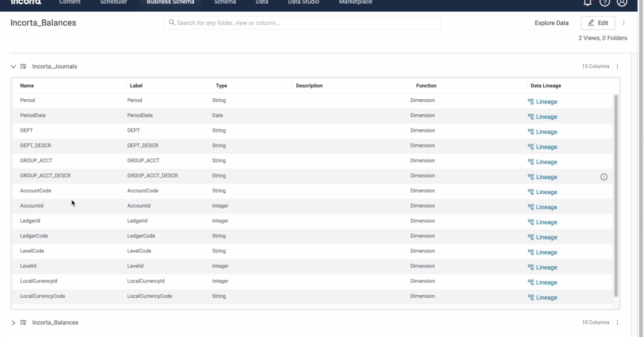Click the Incorta_Balances page title
The width and height of the screenshot is (644, 337).
43,23
